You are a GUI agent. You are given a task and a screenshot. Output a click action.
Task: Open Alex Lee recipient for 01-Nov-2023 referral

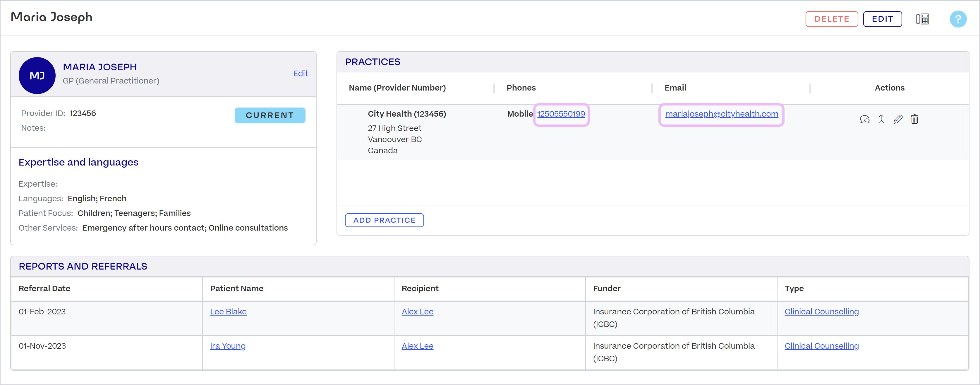click(417, 346)
